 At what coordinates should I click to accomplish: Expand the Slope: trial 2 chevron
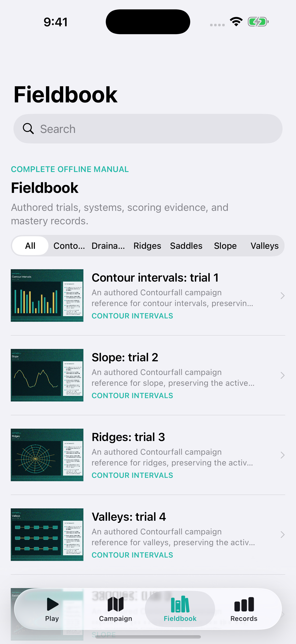(282, 375)
